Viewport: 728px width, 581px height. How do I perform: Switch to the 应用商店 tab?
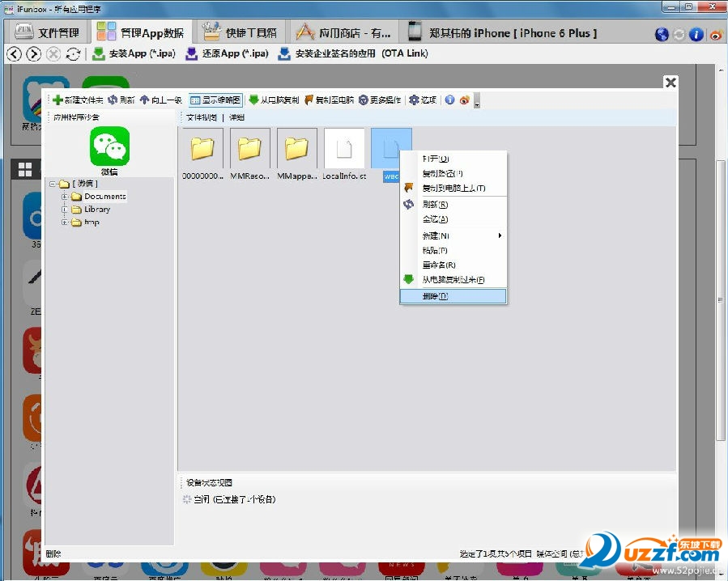(344, 32)
